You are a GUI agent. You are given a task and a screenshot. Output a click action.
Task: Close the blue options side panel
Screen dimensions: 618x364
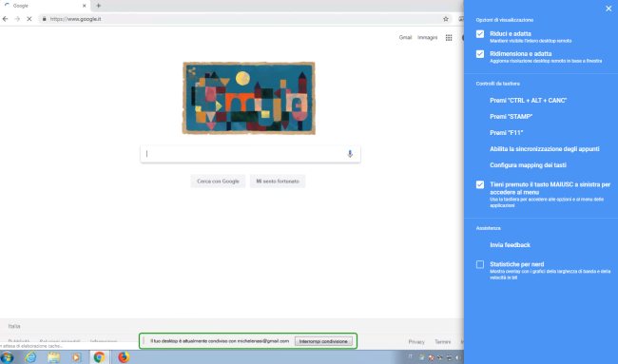(608, 9)
